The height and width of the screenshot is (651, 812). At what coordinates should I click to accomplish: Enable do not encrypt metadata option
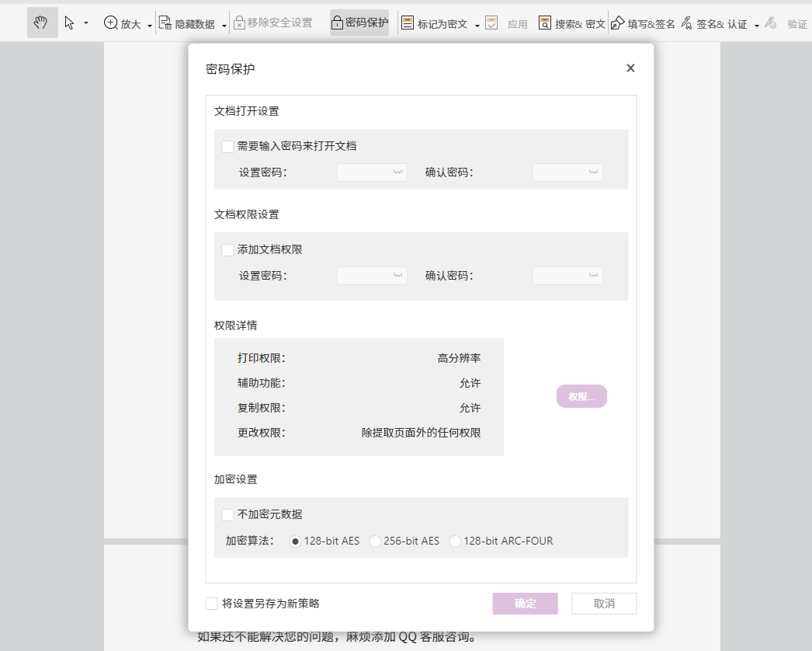point(228,514)
